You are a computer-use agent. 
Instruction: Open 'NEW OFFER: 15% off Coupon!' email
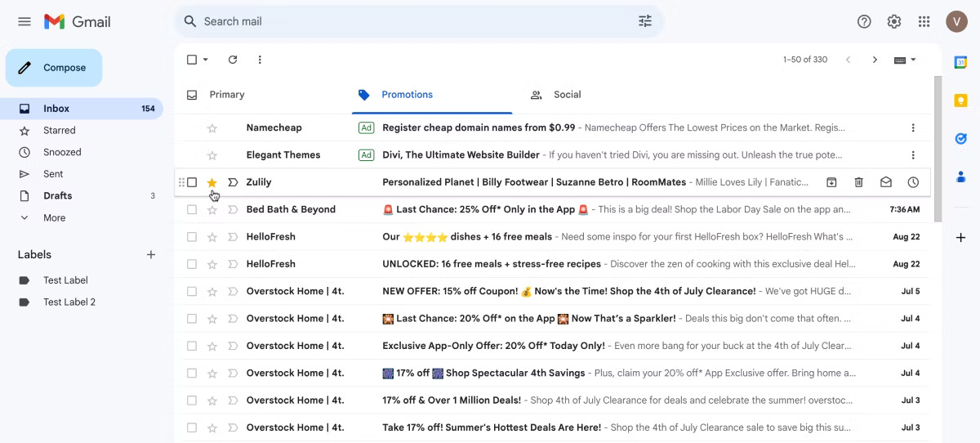pos(552,291)
